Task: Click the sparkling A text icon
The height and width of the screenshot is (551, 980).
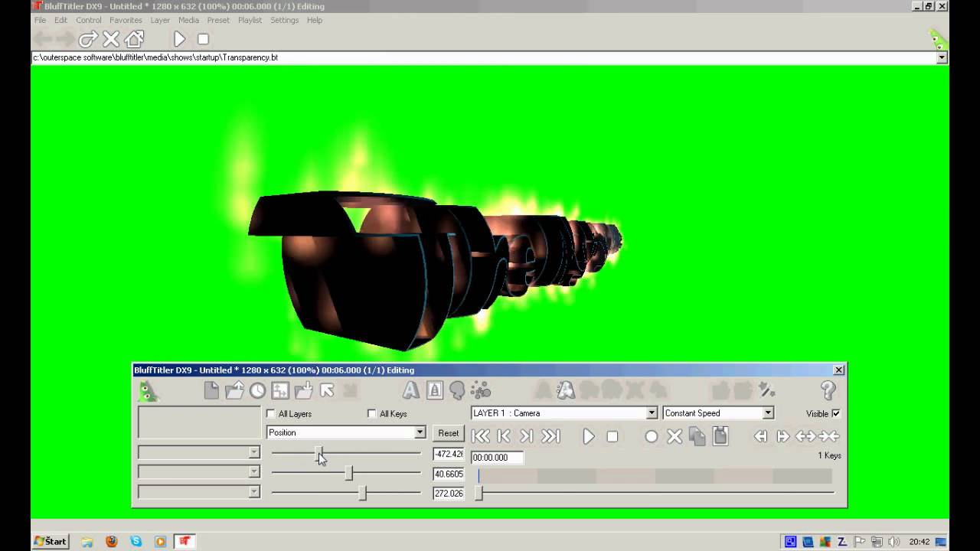Action: 566,390
